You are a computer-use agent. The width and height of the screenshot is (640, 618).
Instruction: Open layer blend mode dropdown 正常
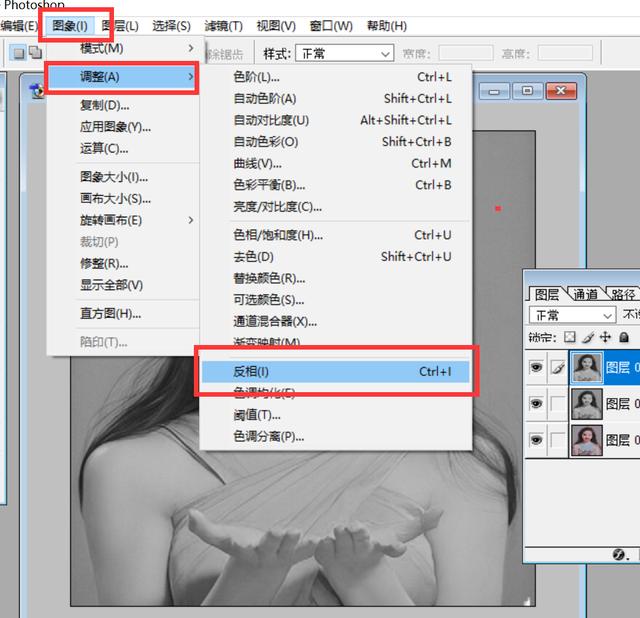(x=572, y=315)
